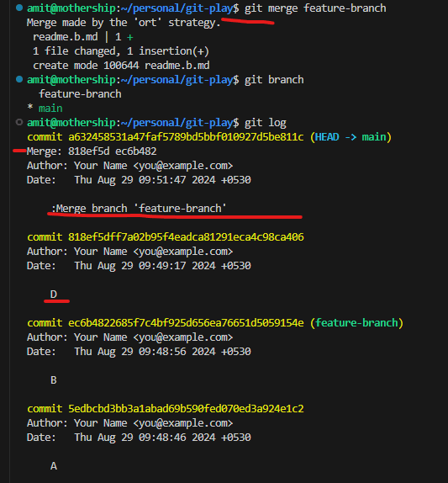This screenshot has width=448, height=483.
Task: Click Author line of the merge commit a632458
Action: 129,166
